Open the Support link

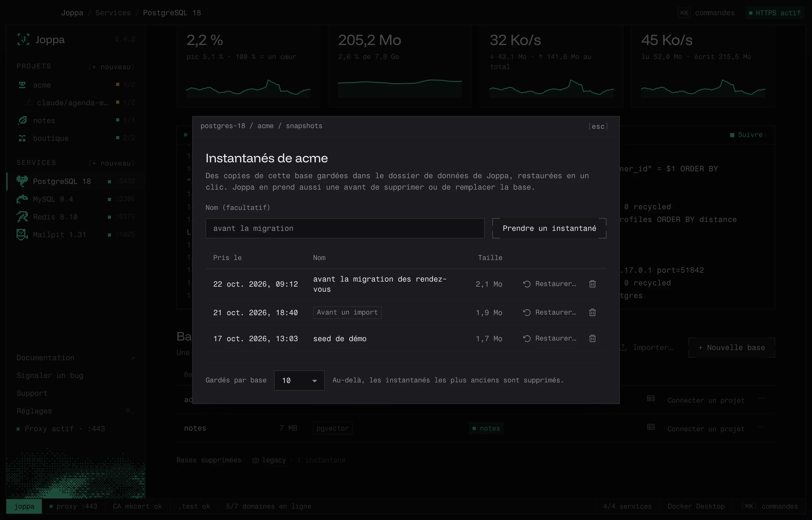click(x=32, y=393)
